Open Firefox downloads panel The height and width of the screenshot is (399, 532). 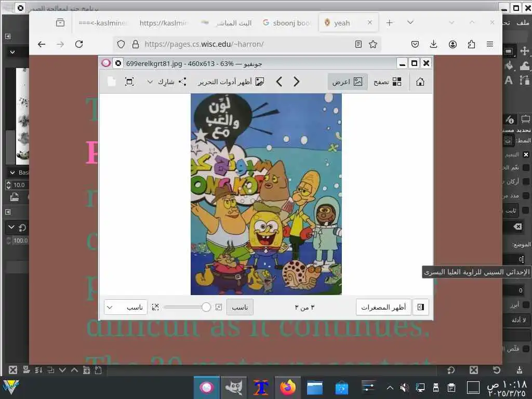[433, 44]
